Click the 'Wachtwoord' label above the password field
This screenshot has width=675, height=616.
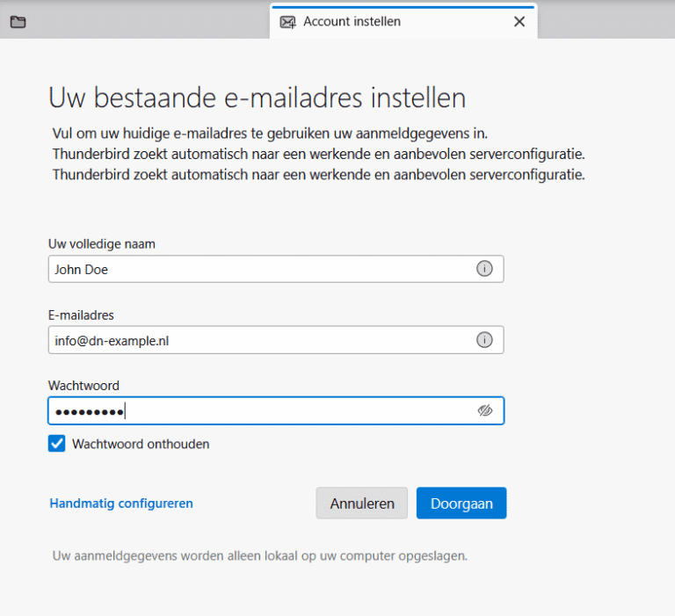tap(83, 386)
